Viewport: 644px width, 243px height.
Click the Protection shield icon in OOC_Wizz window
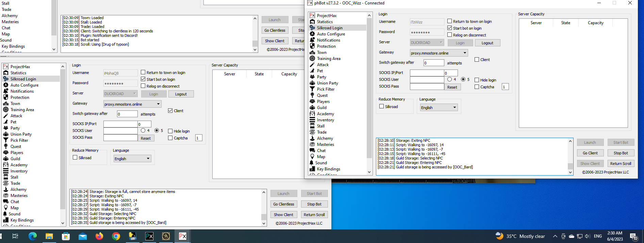(312, 46)
